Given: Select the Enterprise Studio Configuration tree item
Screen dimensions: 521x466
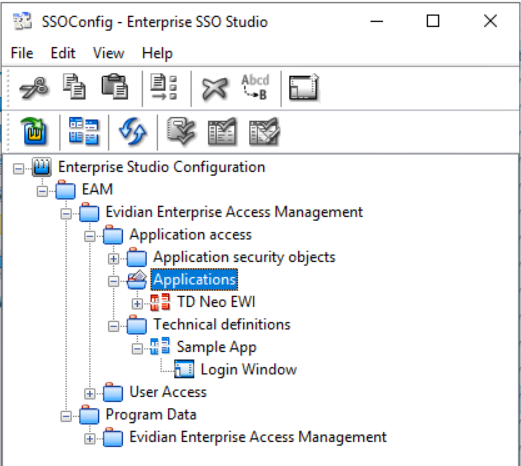Looking at the screenshot, I should pos(162,167).
